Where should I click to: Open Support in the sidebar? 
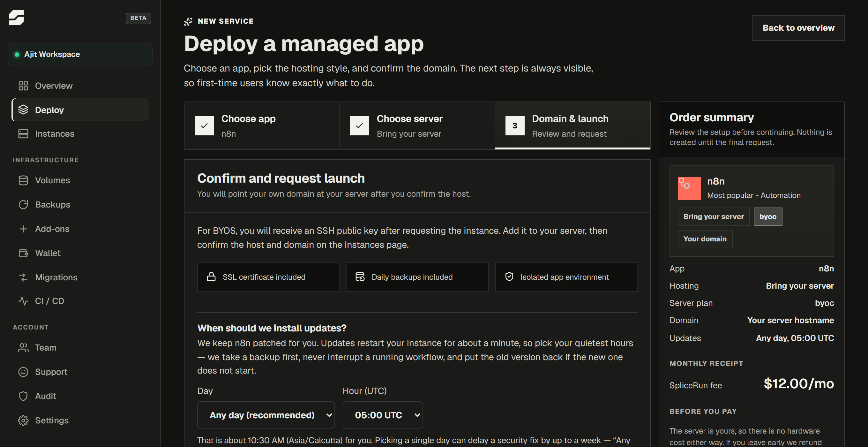click(80, 372)
